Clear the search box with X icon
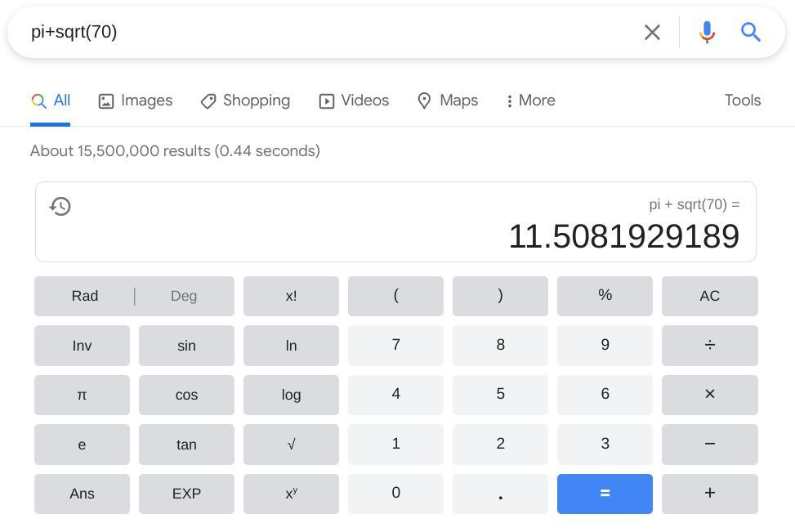 pyautogui.click(x=652, y=32)
